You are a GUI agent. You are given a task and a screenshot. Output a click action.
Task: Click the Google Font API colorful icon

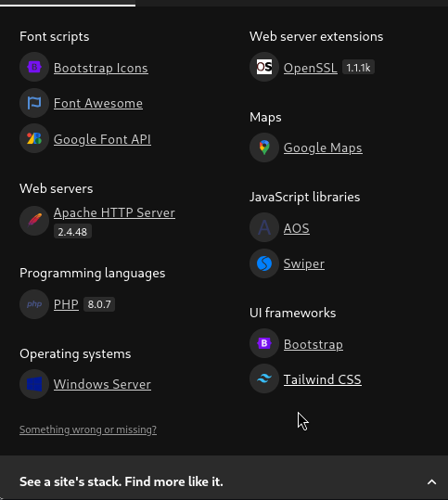pyautogui.click(x=34, y=138)
